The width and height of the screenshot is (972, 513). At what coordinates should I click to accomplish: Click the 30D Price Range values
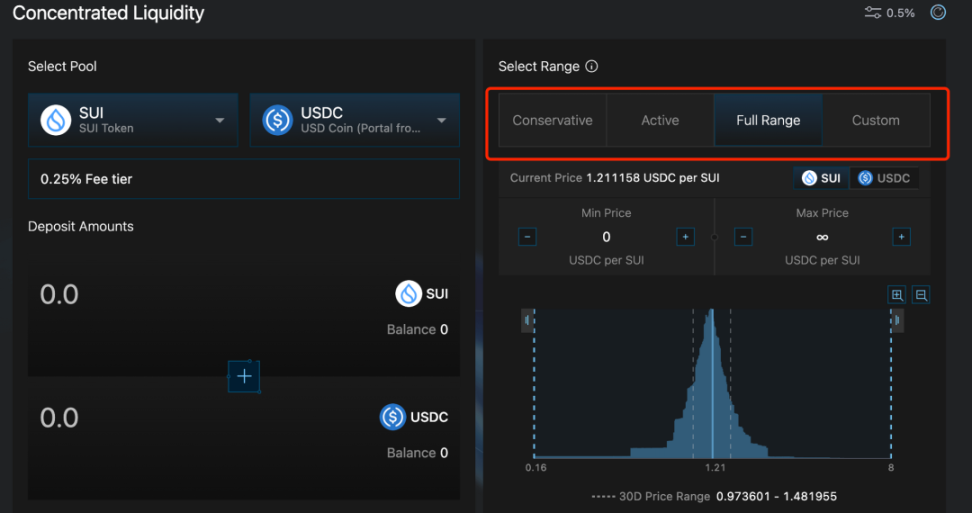click(777, 496)
